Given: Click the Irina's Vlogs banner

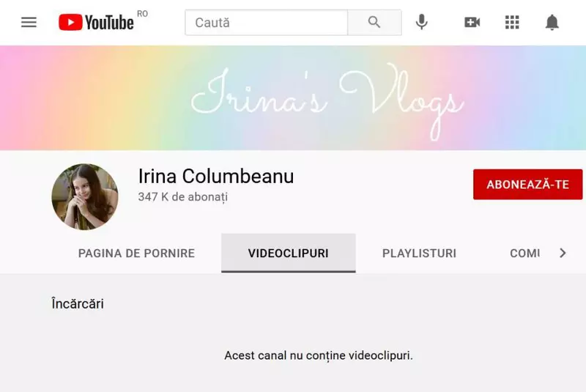Looking at the screenshot, I should click(293, 98).
